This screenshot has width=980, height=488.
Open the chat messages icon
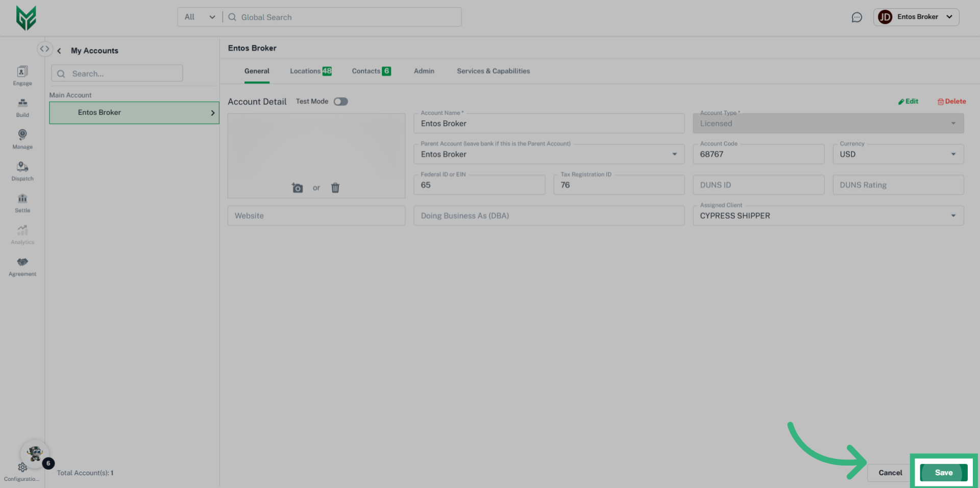(x=857, y=17)
